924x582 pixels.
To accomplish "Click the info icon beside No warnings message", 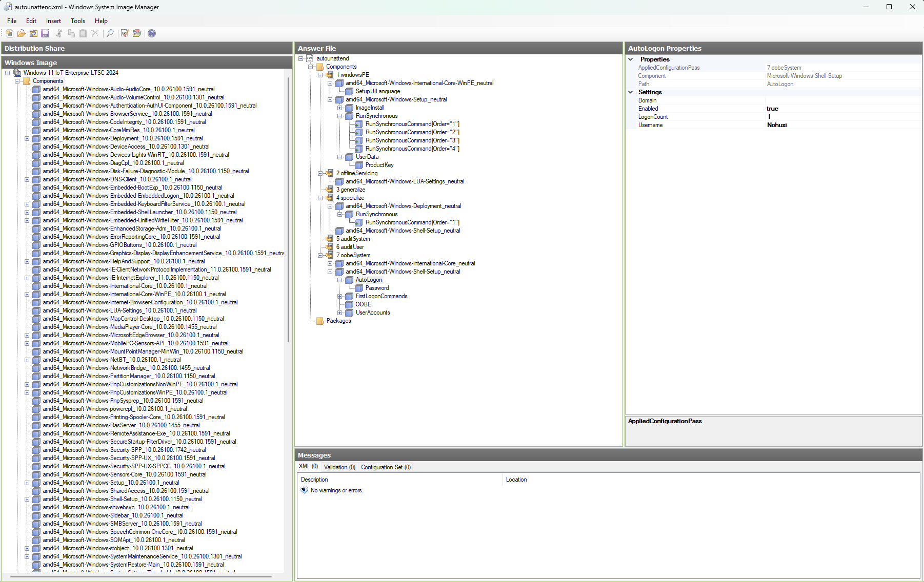I will pyautogui.click(x=305, y=490).
